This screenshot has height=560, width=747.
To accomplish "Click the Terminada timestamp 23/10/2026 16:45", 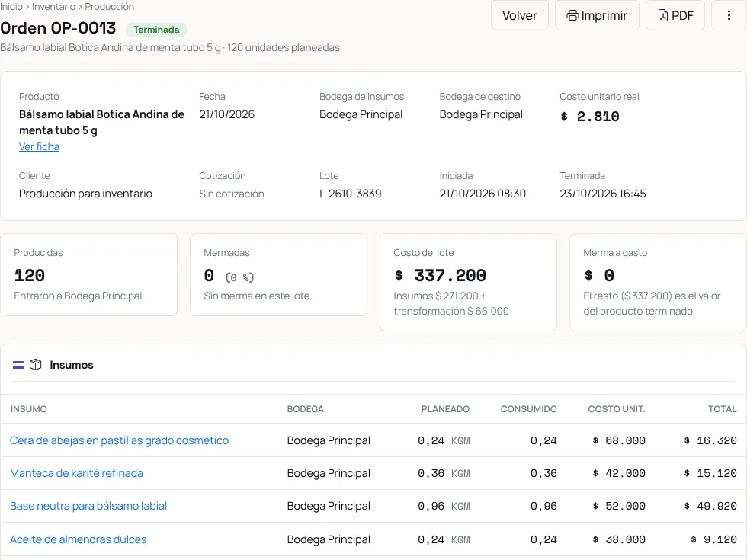I will click(603, 194).
